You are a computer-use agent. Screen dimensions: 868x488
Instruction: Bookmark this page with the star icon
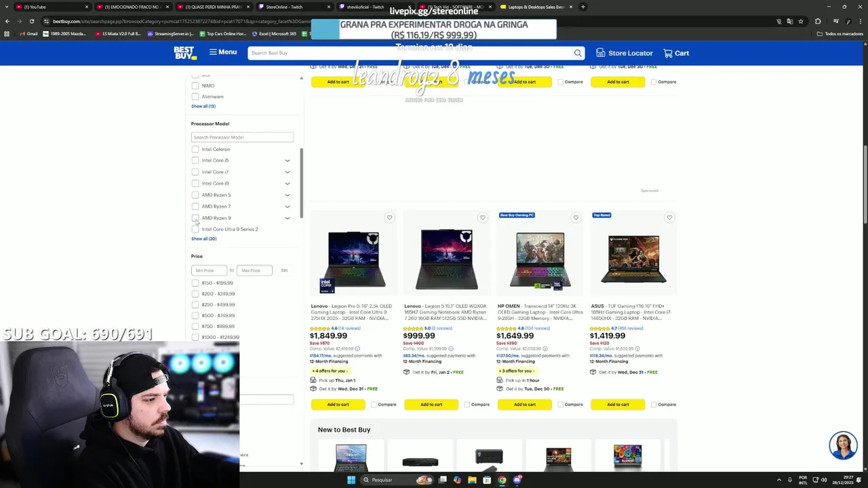pyautogui.click(x=801, y=21)
